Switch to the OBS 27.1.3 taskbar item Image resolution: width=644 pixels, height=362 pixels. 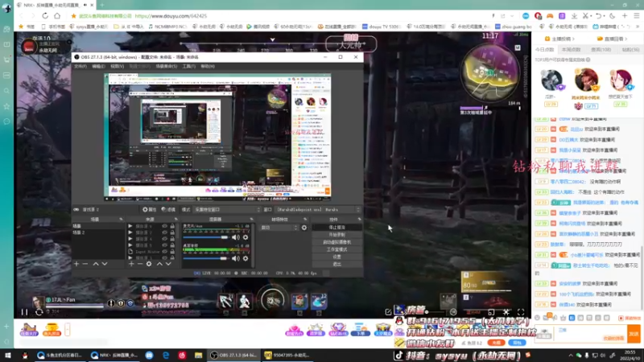coord(234,356)
